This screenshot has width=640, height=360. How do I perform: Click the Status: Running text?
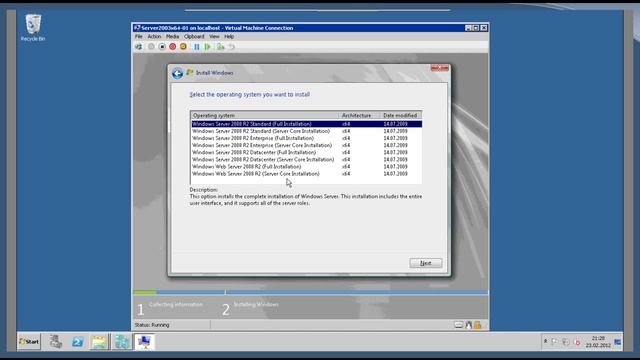pos(152,325)
